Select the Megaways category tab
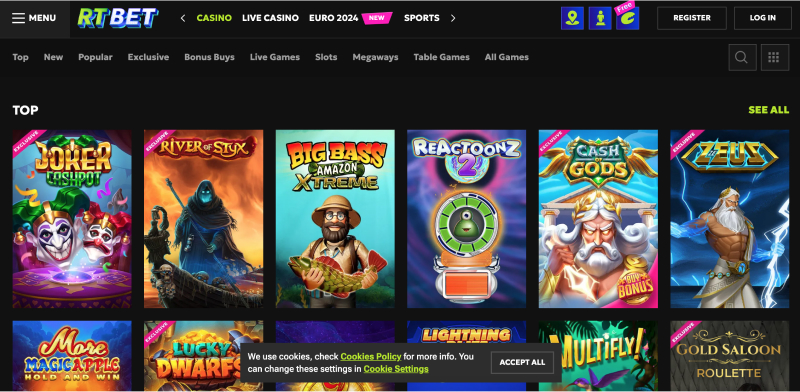Viewport: 800px width, 392px height. 375,57
